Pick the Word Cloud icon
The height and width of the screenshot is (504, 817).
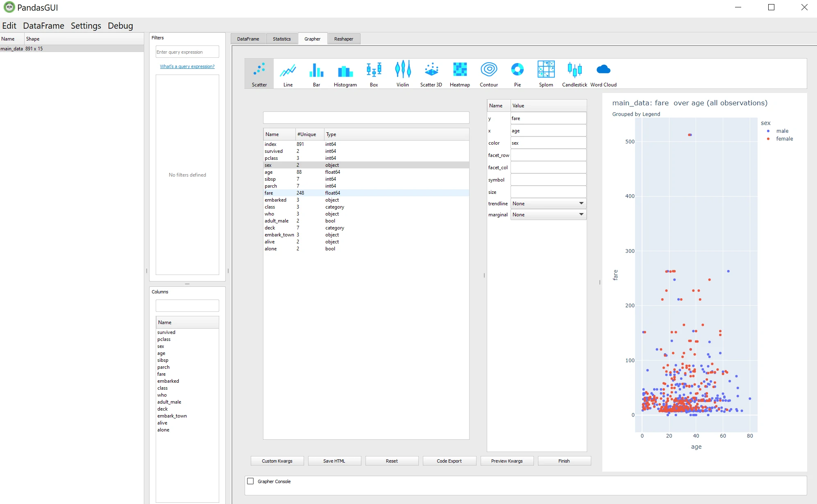[603, 74]
